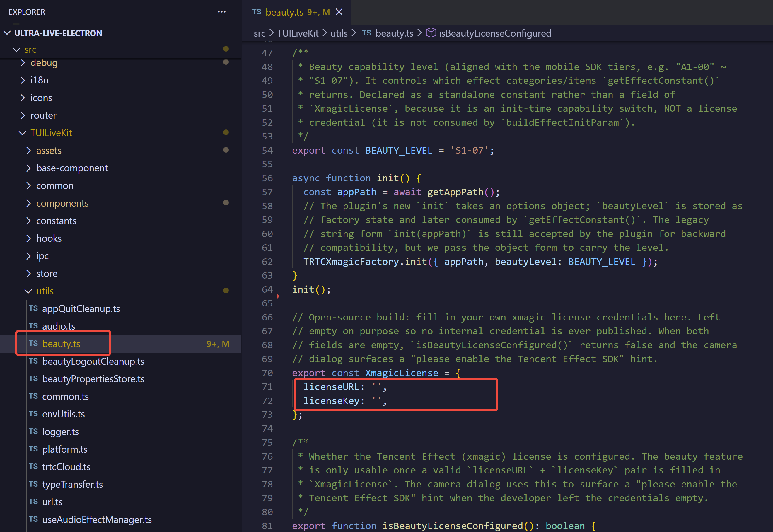Click line number 71 in the gutter

[x=267, y=387]
